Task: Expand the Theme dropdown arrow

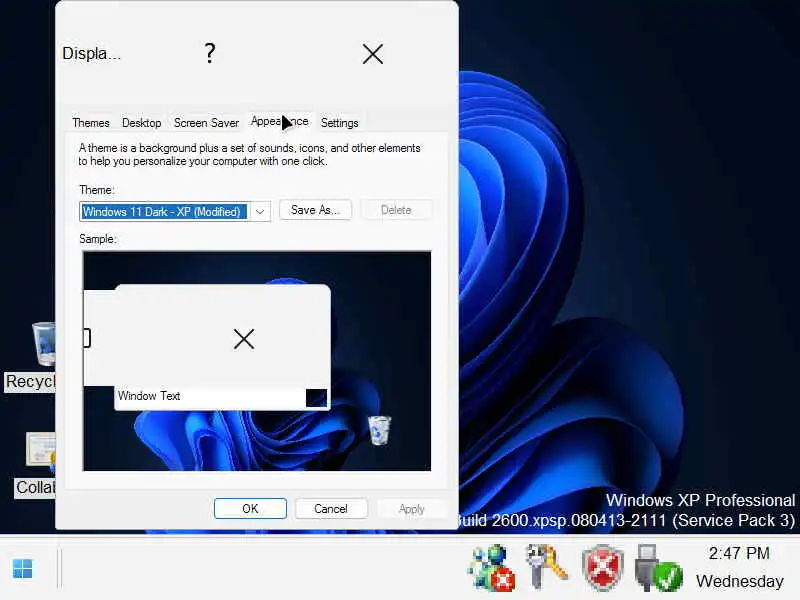Action: pos(260,212)
